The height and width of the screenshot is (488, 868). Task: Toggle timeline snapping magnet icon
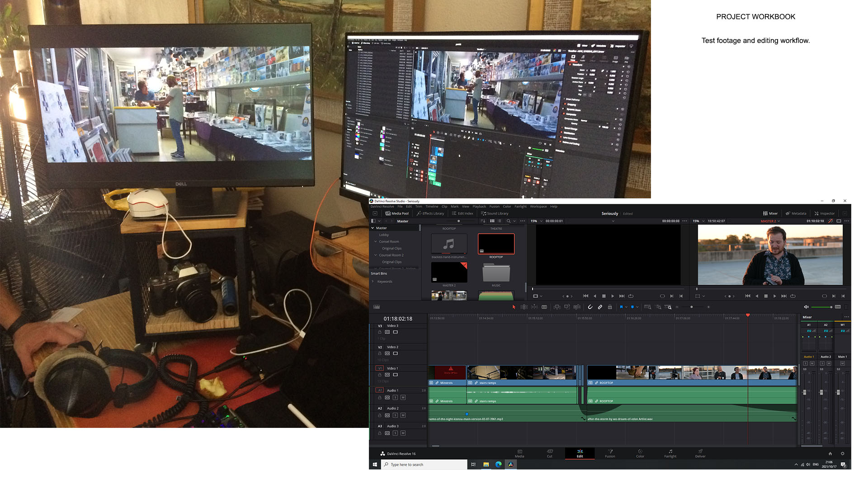[x=590, y=307]
